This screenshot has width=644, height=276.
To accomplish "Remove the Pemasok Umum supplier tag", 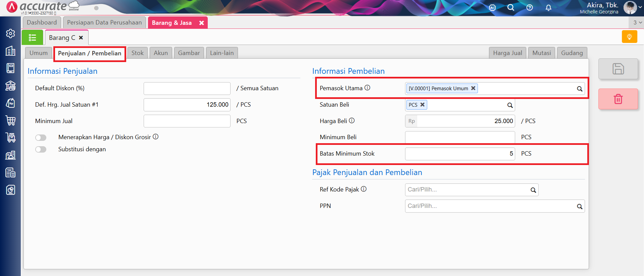I will click(473, 88).
